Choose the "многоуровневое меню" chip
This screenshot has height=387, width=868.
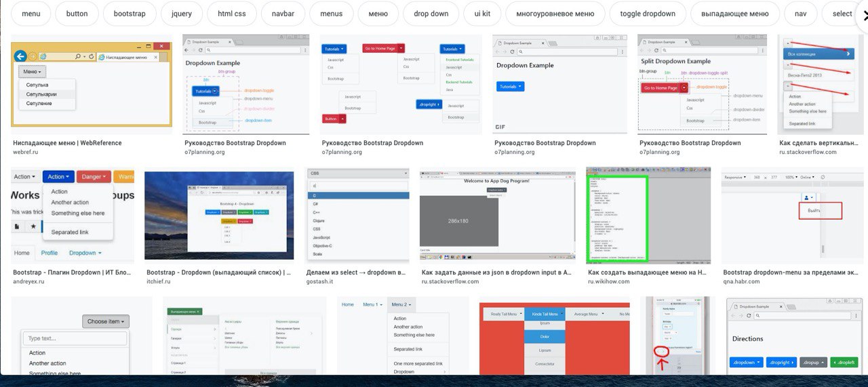pyautogui.click(x=555, y=14)
